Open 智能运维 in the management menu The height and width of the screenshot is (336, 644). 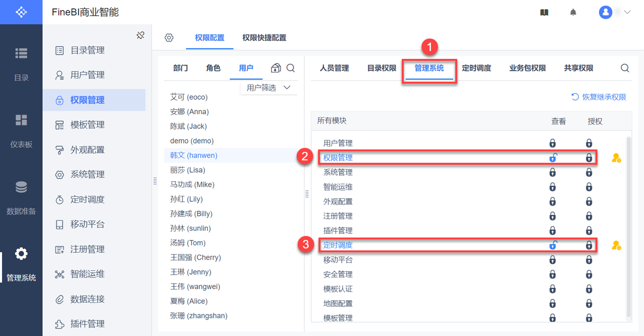tap(94, 274)
